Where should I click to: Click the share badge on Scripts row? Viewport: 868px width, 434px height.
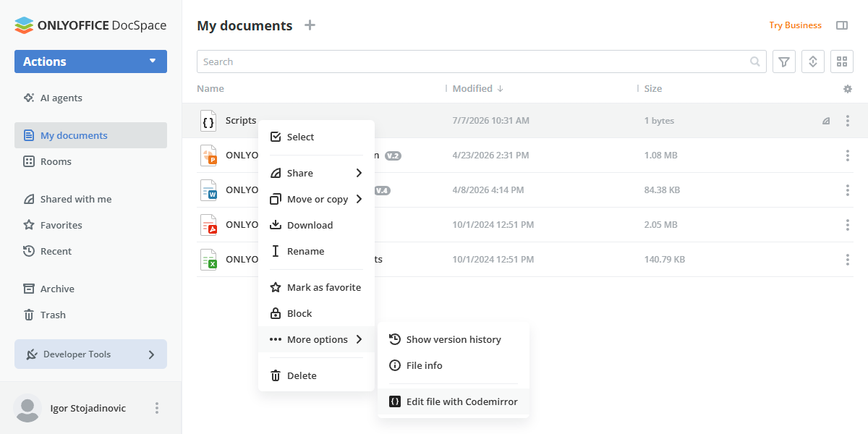[x=826, y=122]
